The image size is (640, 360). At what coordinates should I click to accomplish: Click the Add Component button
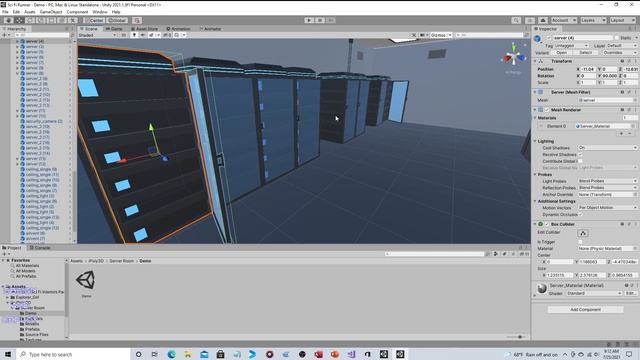click(585, 309)
